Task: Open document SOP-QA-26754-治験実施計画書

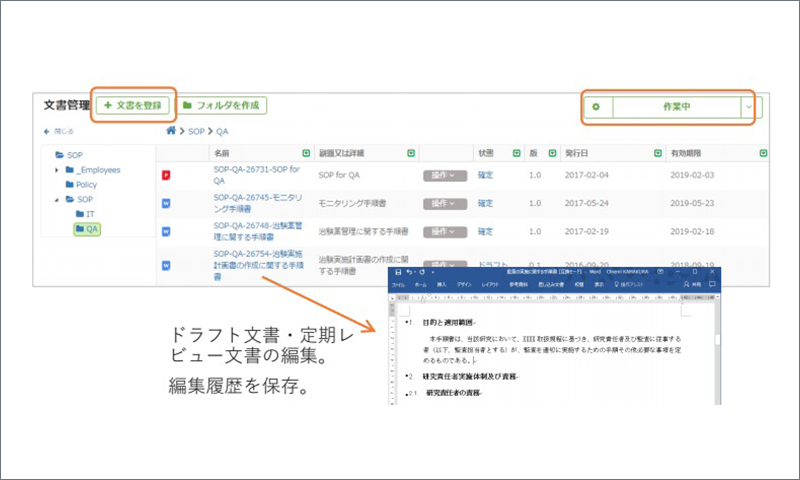Action: [258, 265]
